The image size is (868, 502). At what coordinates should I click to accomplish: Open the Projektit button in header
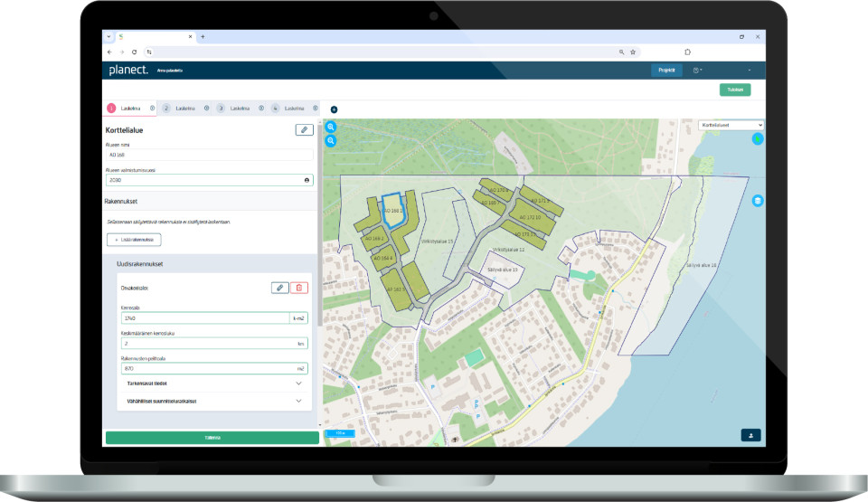tap(666, 71)
